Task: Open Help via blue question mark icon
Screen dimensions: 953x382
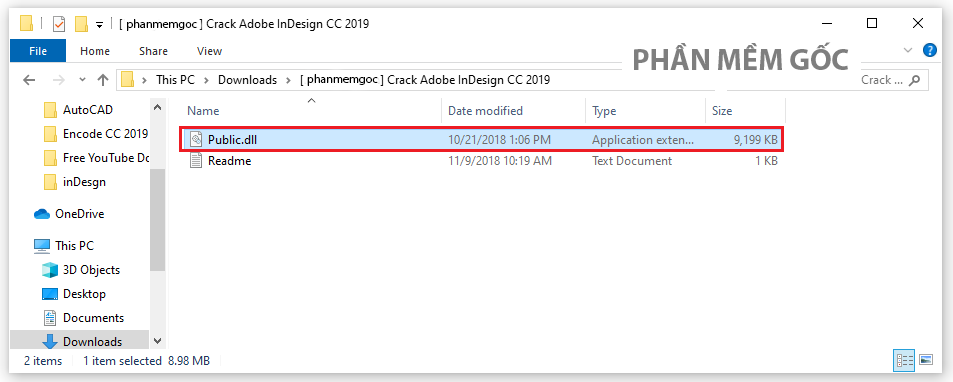Action: [x=930, y=50]
